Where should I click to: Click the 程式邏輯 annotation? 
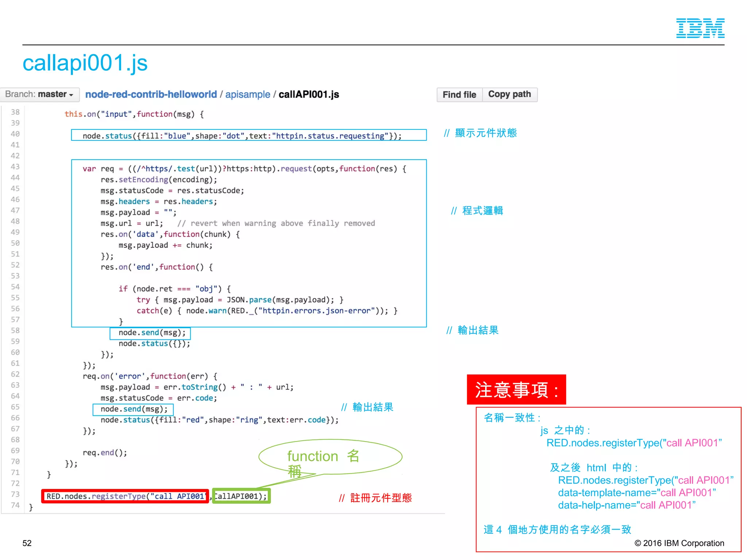477,210
